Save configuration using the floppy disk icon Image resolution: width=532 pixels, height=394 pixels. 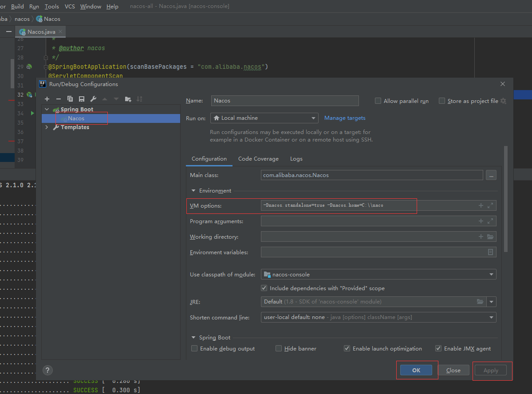(82, 99)
